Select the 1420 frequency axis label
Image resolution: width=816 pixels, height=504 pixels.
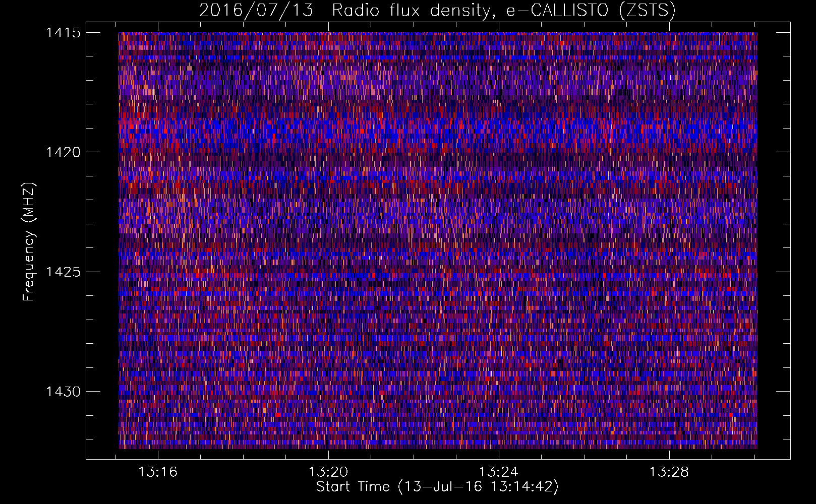tap(63, 152)
